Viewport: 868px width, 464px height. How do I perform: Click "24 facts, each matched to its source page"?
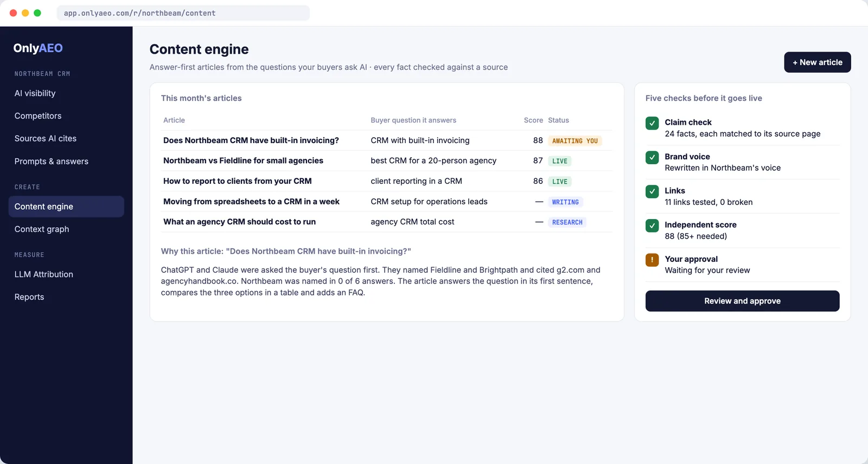coord(743,134)
